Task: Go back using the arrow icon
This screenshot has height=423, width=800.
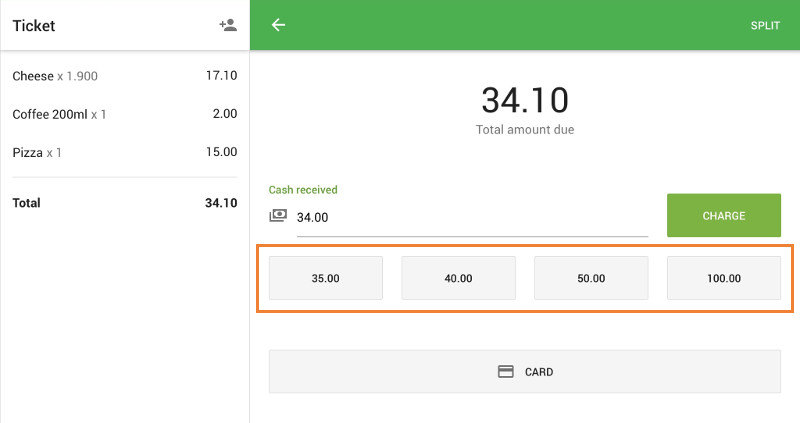Action: [x=278, y=25]
